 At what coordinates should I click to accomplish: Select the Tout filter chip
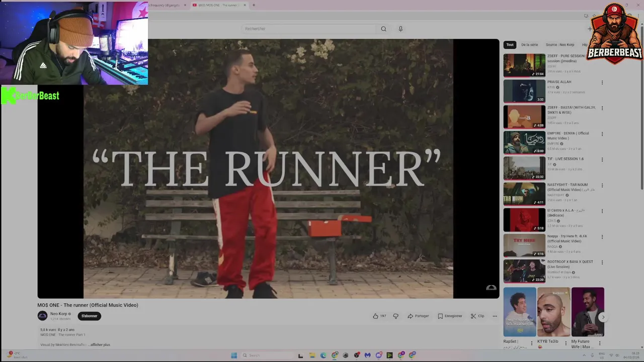[x=510, y=45]
